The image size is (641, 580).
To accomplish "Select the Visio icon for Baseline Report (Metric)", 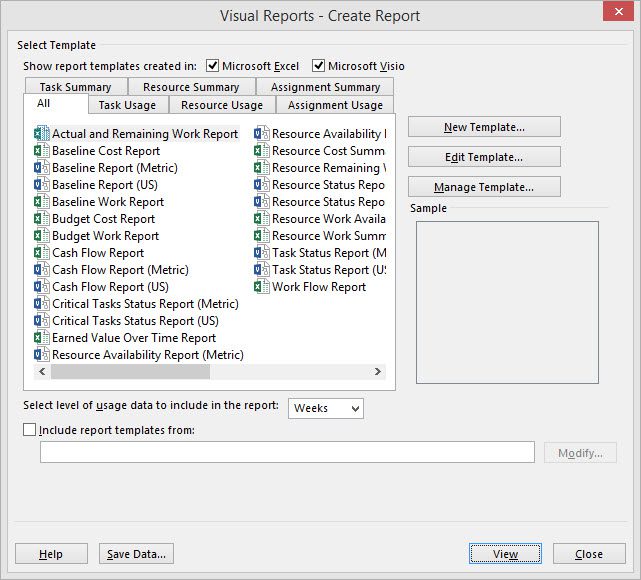I will click(42, 168).
